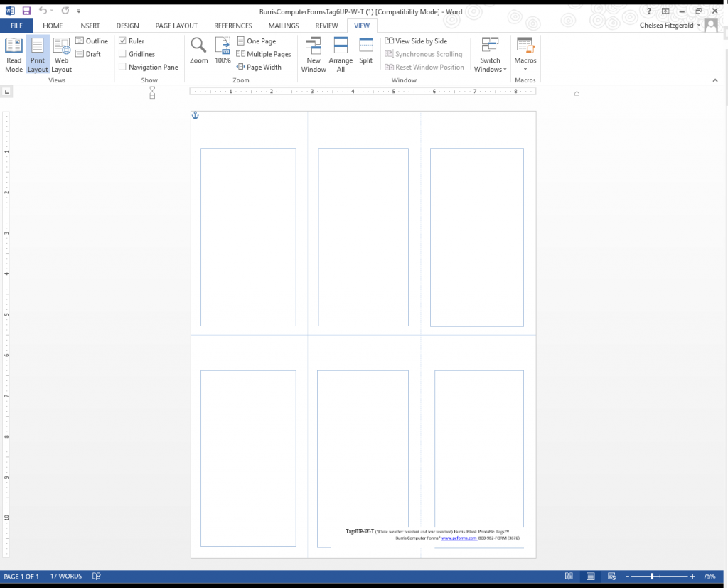Image resolution: width=728 pixels, height=588 pixels.
Task: Open the www.pcforms.com link
Action: (459, 538)
